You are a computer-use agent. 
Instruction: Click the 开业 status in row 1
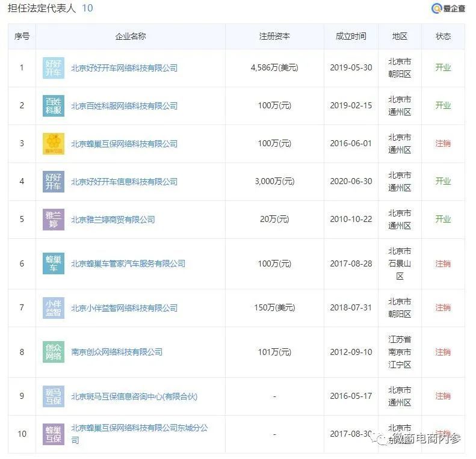coord(443,67)
